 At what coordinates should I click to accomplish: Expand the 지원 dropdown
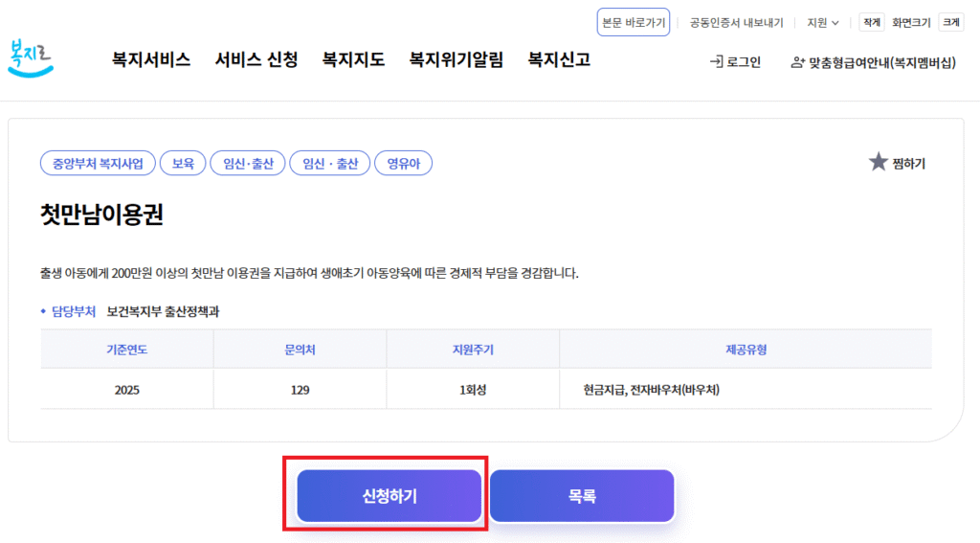click(822, 22)
